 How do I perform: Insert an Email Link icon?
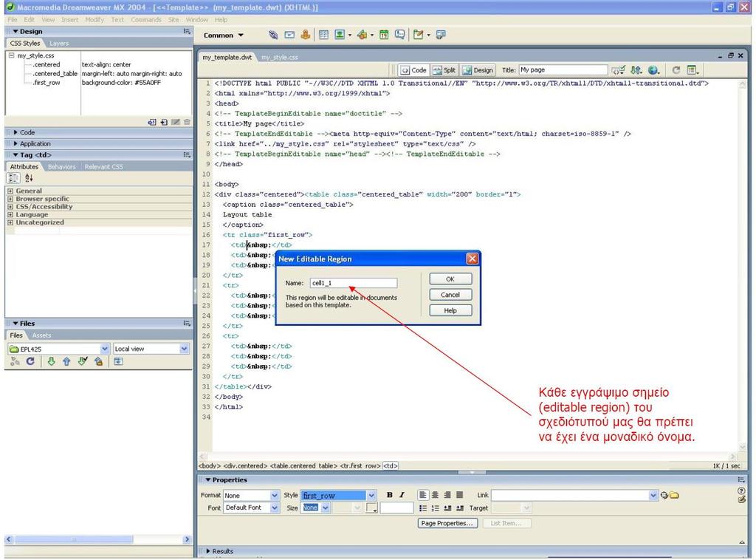pos(289,35)
